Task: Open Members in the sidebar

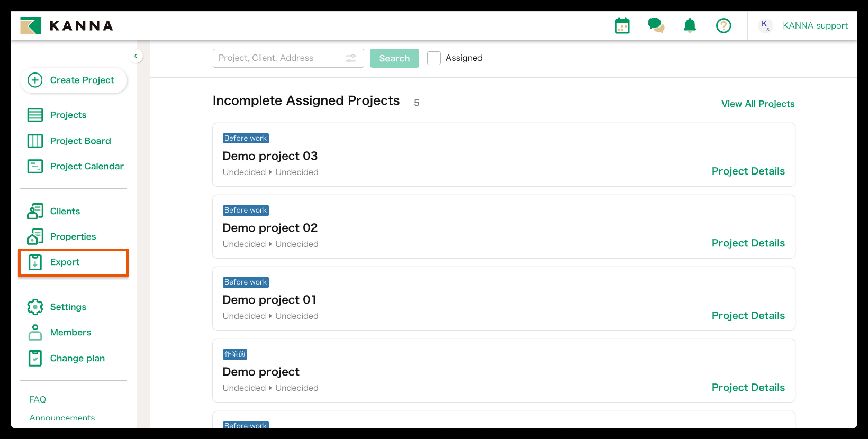Action: [x=70, y=332]
